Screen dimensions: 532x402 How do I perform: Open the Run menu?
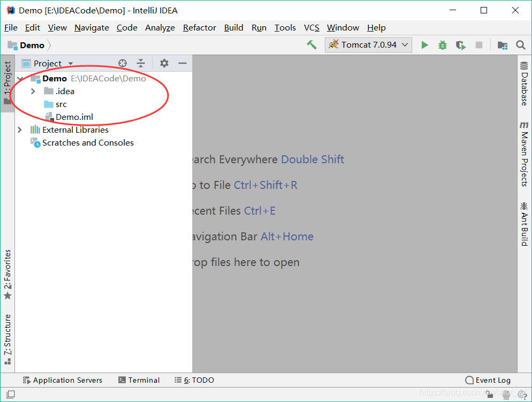tap(259, 28)
